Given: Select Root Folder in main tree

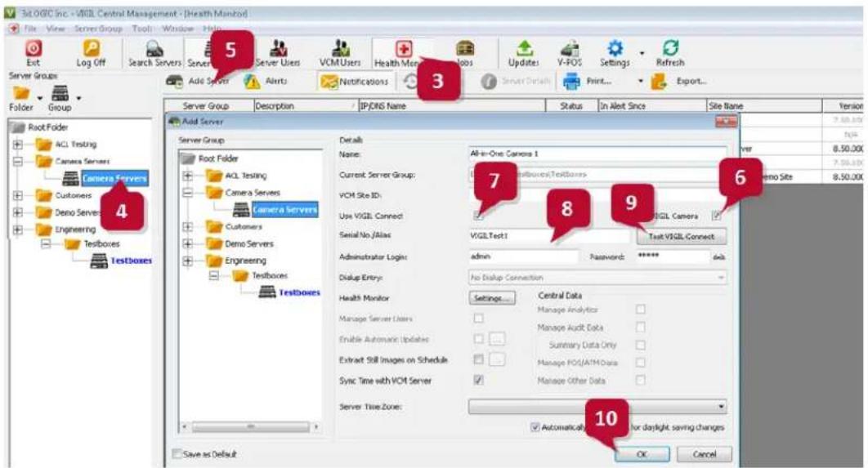Looking at the screenshot, I should click(40, 127).
